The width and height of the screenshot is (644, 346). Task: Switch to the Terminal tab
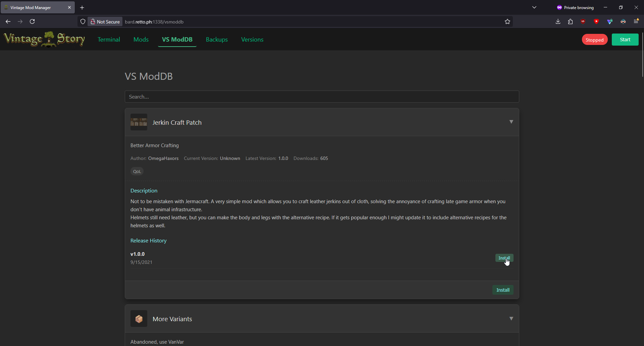pyautogui.click(x=109, y=40)
